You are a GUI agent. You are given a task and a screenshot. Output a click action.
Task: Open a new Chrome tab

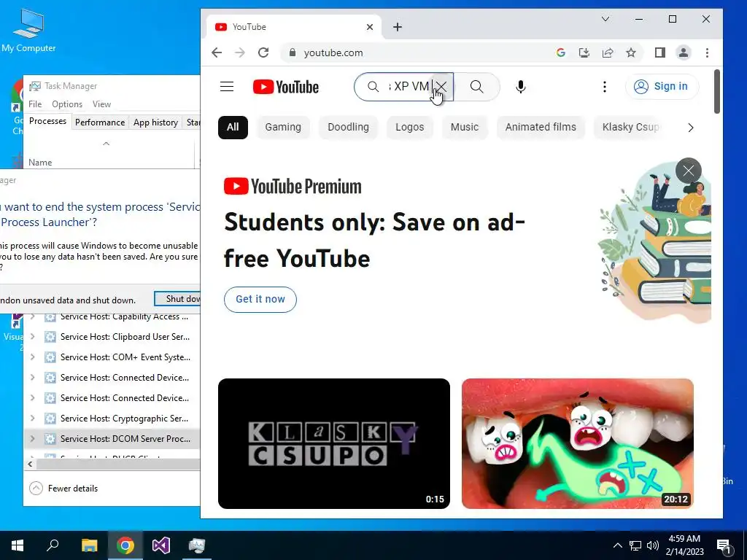click(398, 27)
